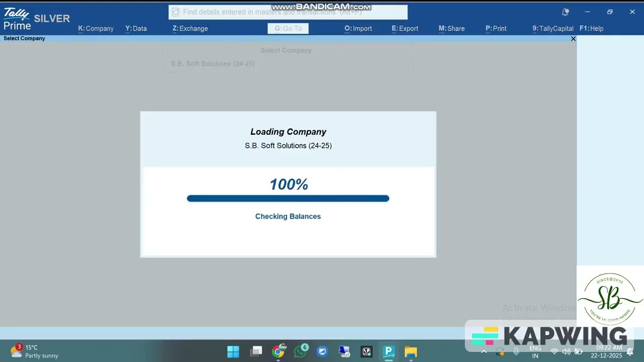This screenshot has height=362, width=644.
Task: Open the P: Print menu
Action: click(496, 29)
